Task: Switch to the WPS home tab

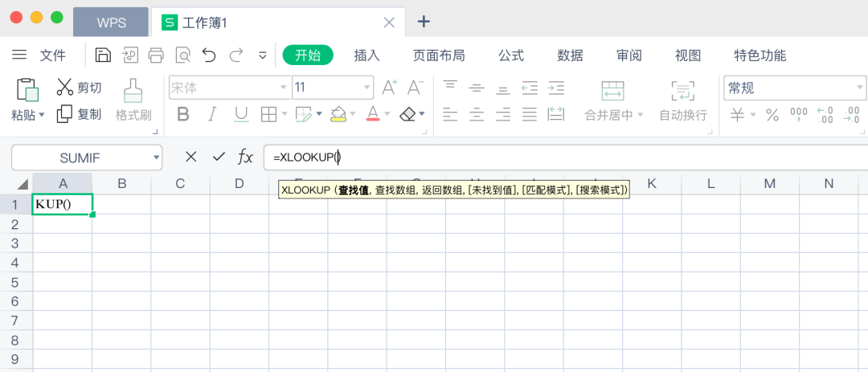Action: coord(111,22)
